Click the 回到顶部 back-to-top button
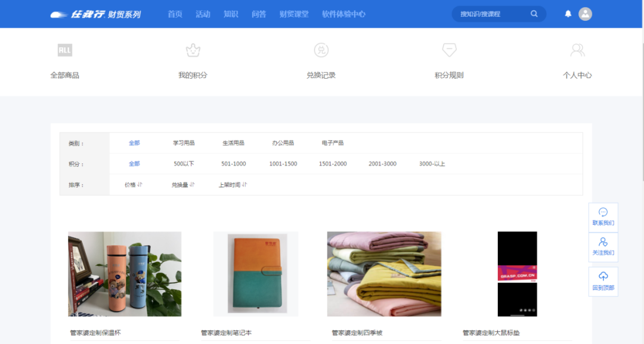This screenshot has height=344, width=644. (603, 281)
